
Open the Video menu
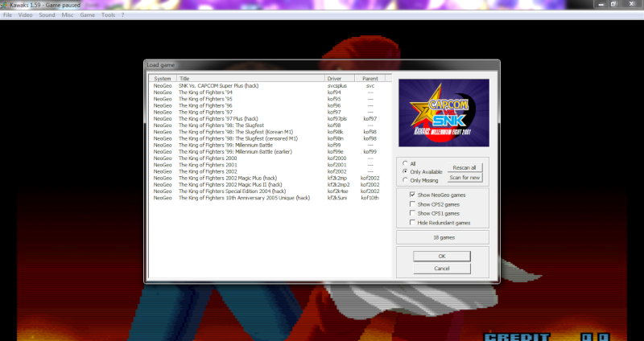(x=25, y=14)
